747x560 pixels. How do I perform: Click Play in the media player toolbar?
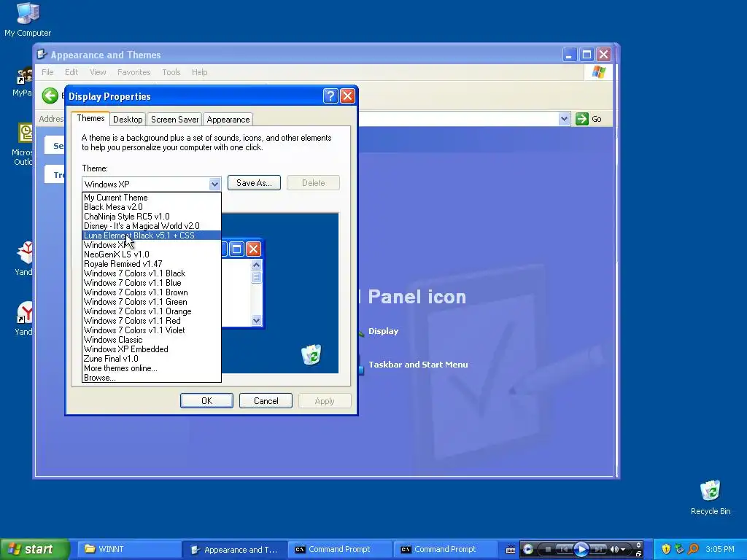tap(581, 550)
